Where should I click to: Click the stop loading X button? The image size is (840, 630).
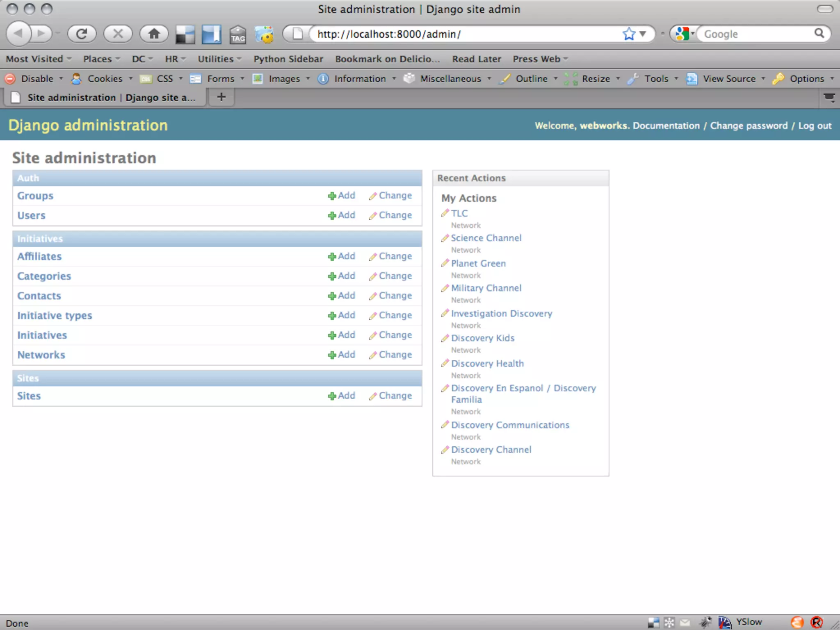pyautogui.click(x=118, y=34)
